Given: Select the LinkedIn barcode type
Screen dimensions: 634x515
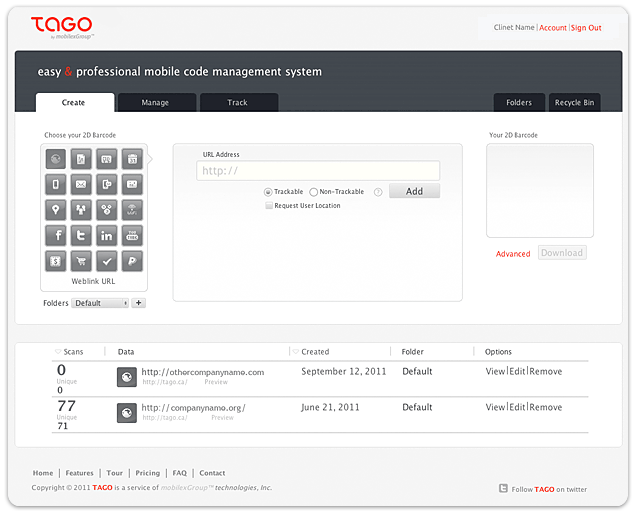Looking at the screenshot, I should tap(107, 236).
